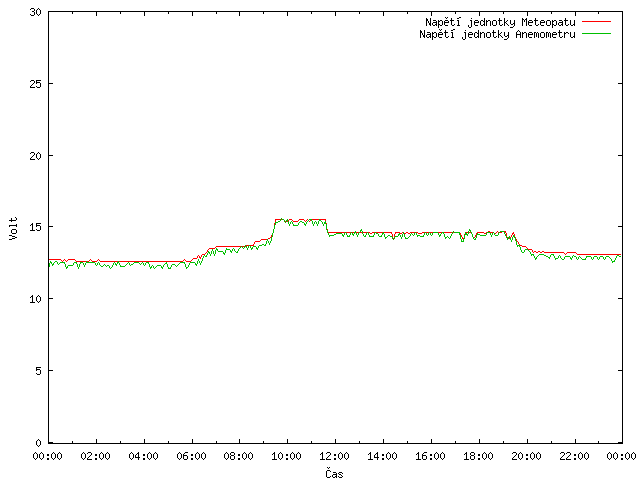
Task: Click the y-axis value 5
Action: point(38,371)
